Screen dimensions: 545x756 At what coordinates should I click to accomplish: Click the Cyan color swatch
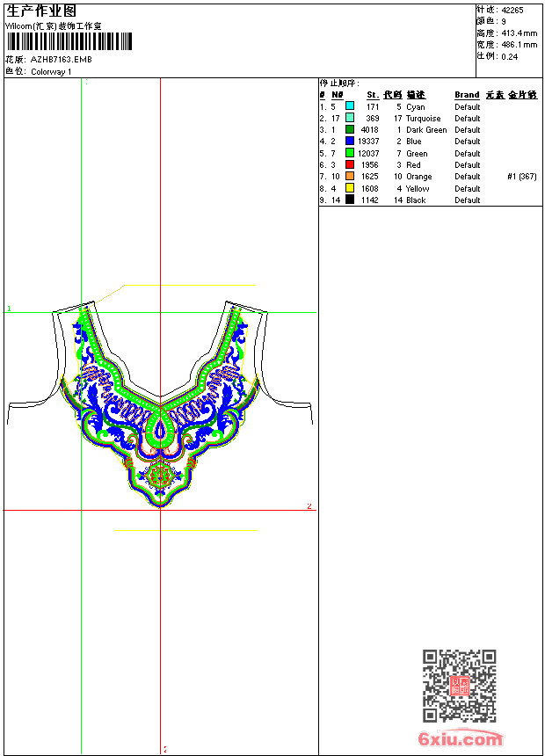(350, 106)
